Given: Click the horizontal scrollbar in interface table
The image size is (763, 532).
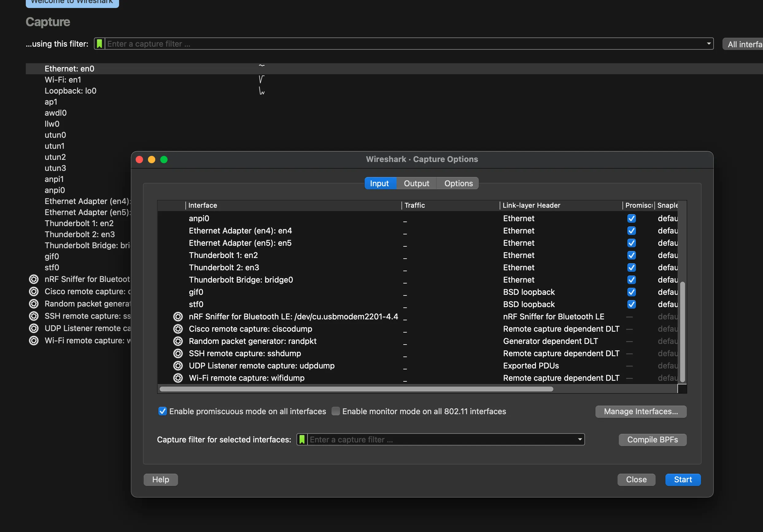Looking at the screenshot, I should click(356, 389).
